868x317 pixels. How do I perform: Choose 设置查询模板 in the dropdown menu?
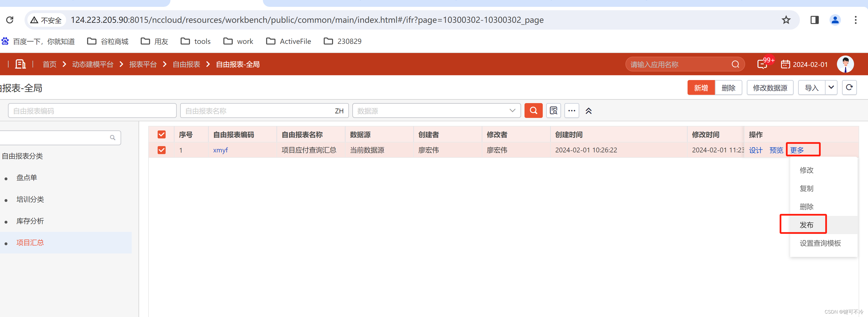click(820, 243)
